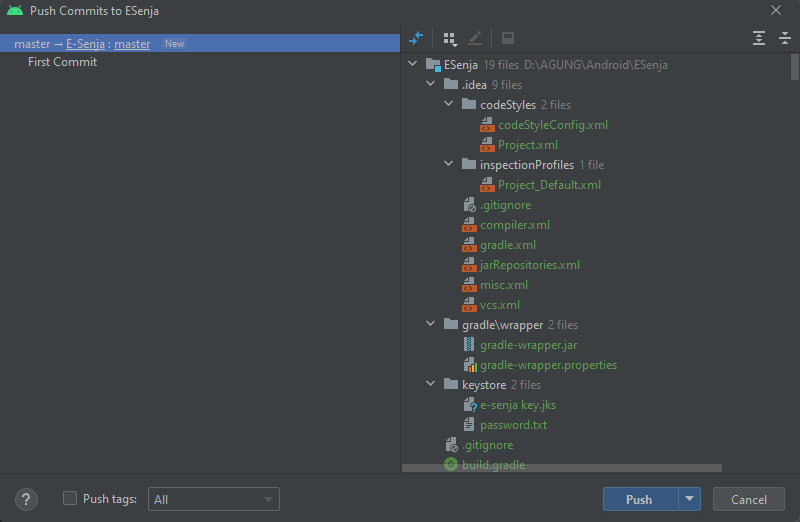800x522 pixels.
Task: Enable the Push tags checkbox
Action: pyautogui.click(x=70, y=498)
